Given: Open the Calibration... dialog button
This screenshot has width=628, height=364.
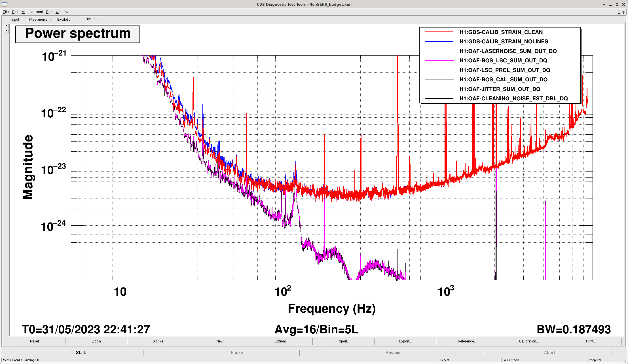Looking at the screenshot, I should coord(528,341).
